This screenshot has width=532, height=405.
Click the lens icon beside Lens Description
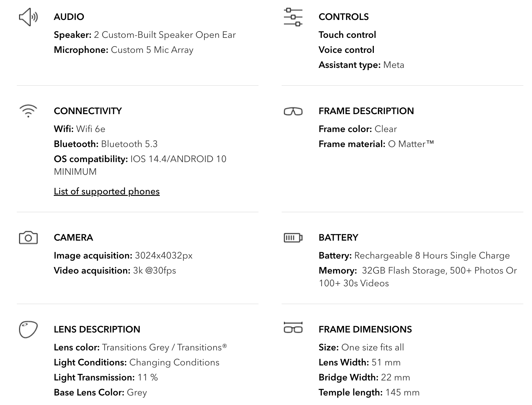click(x=28, y=329)
